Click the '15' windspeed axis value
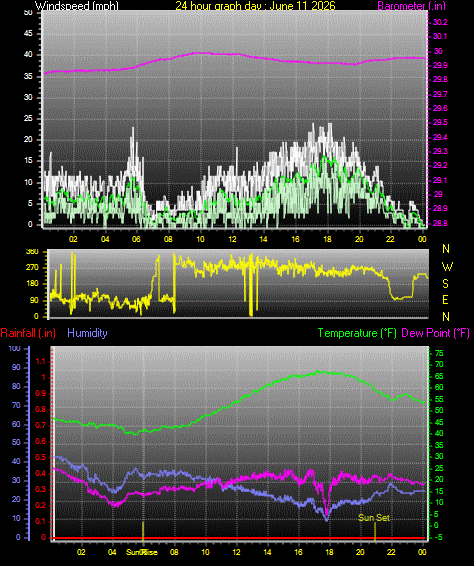 click(28, 161)
